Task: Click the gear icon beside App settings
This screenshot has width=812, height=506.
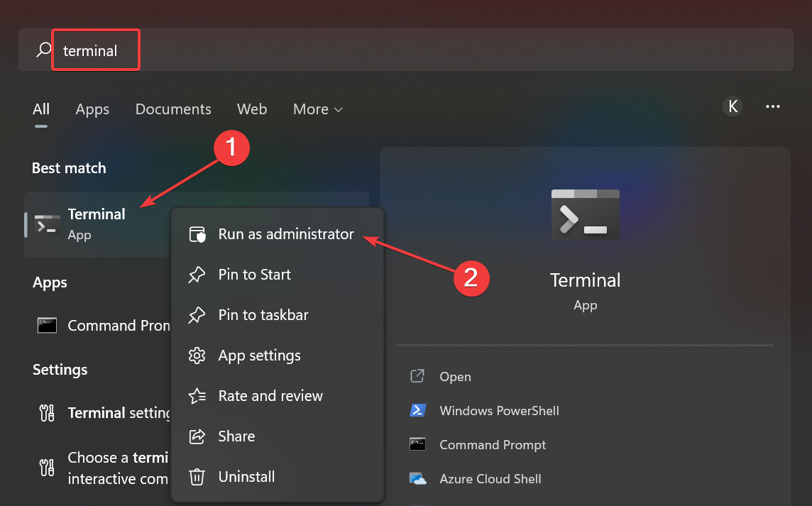Action: pos(197,356)
